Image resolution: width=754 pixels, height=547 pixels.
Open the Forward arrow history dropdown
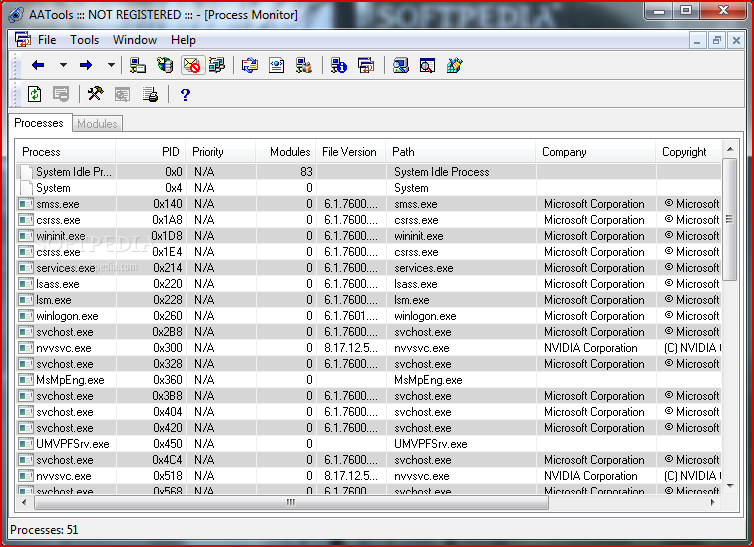coord(111,65)
